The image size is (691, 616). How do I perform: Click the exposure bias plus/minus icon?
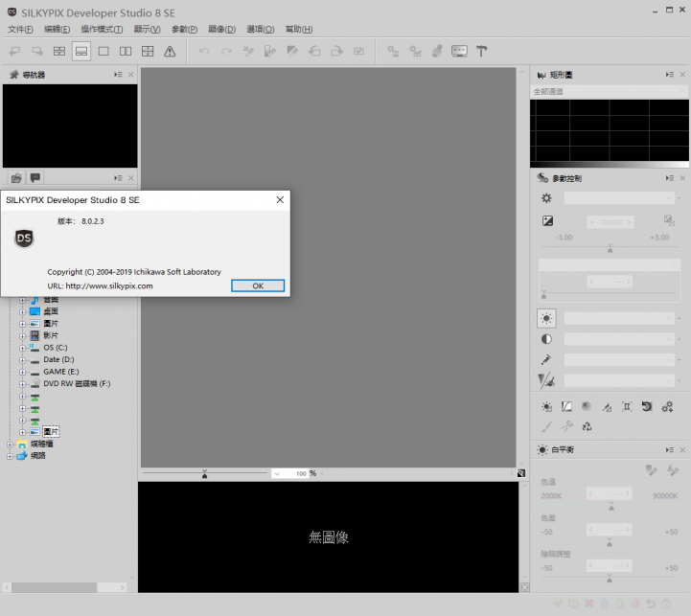(x=547, y=220)
